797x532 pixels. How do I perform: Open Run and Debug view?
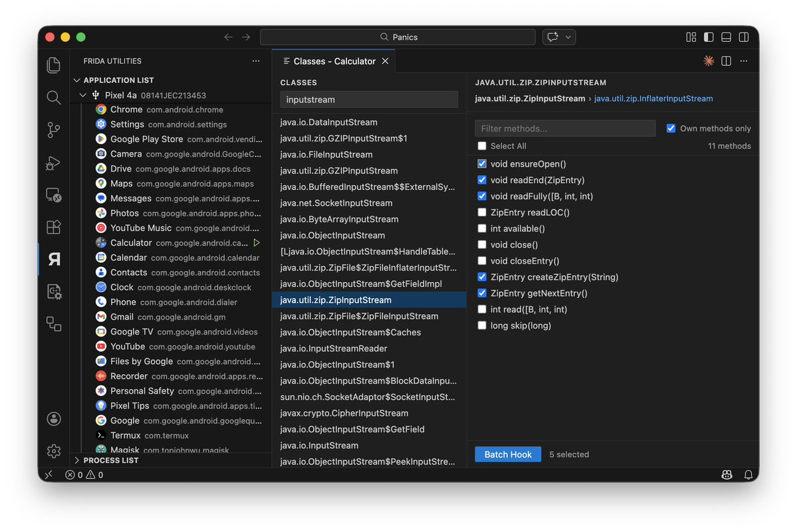[53, 163]
